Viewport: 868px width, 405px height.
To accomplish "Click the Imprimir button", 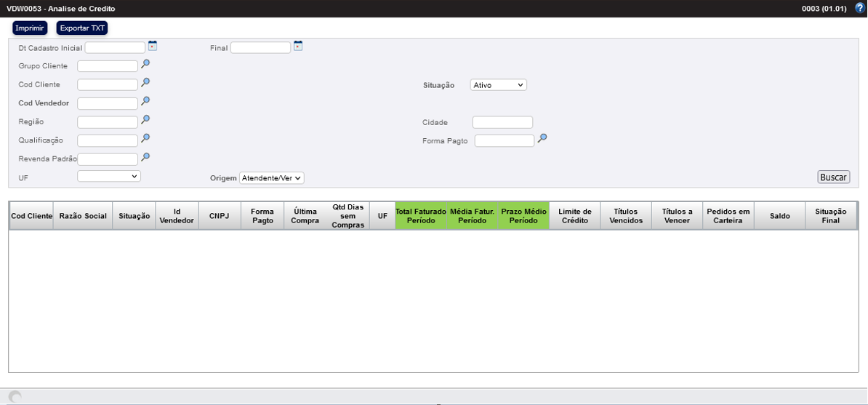I will [30, 28].
